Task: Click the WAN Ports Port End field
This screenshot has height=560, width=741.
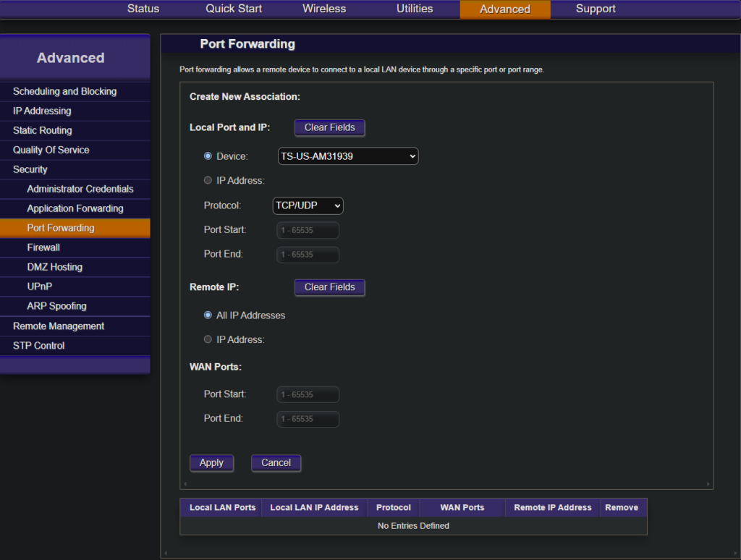Action: tap(308, 419)
